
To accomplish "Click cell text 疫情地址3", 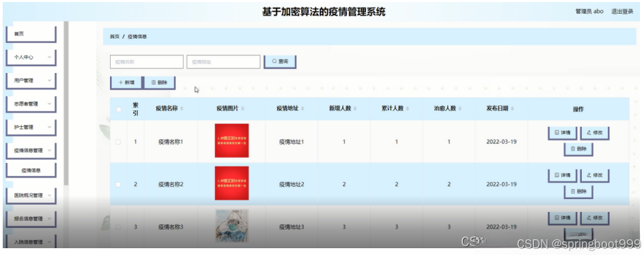I will tap(292, 227).
